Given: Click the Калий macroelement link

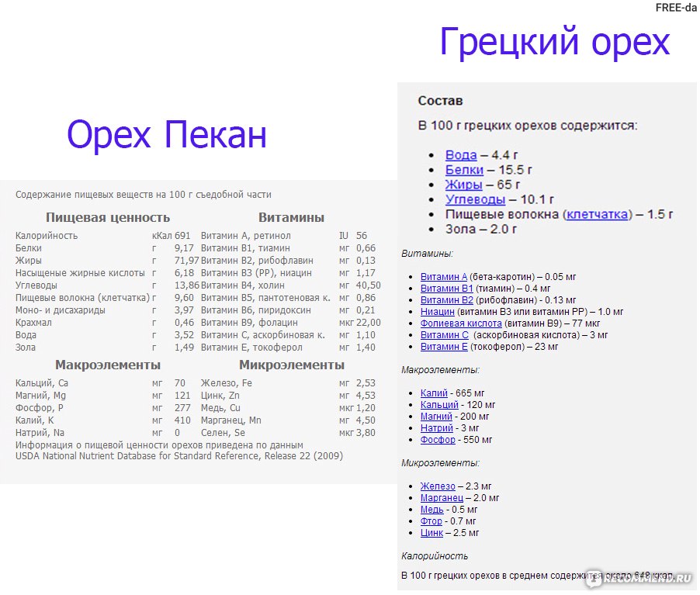Looking at the screenshot, I should [x=434, y=393].
